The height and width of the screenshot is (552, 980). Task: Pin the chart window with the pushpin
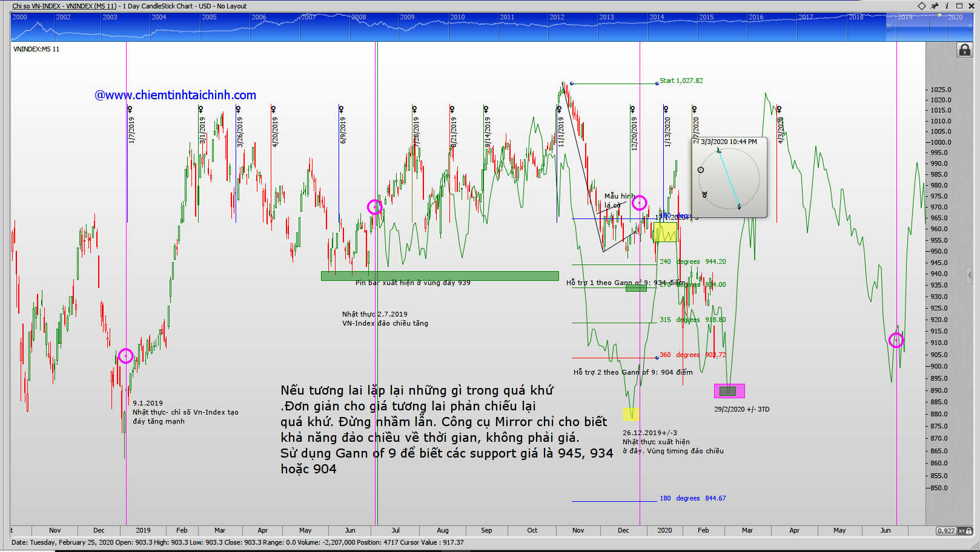tap(935, 6)
